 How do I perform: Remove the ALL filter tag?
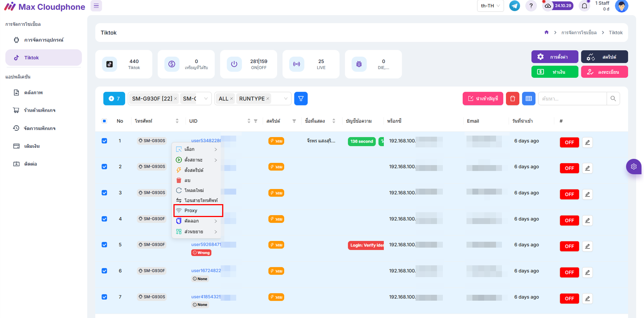(x=231, y=99)
